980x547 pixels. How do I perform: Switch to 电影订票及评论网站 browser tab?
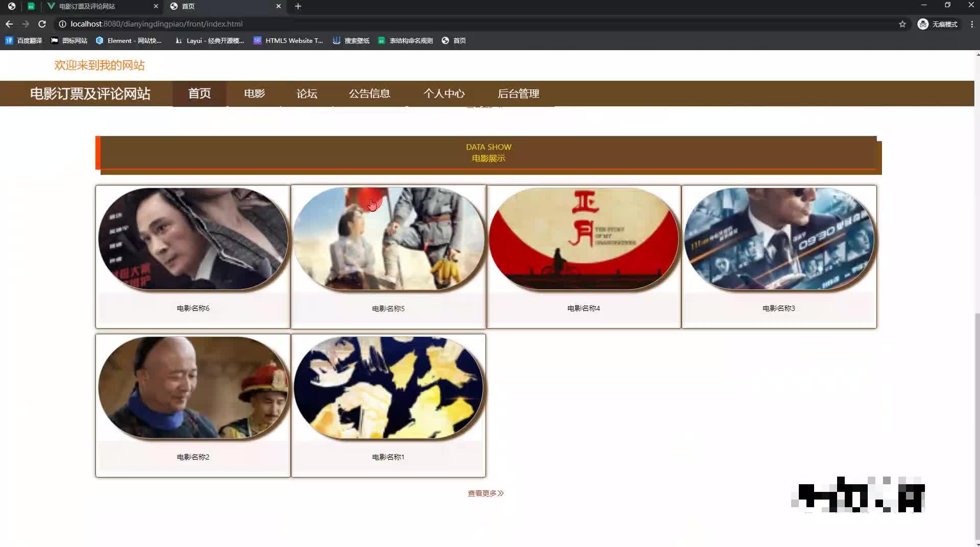(102, 6)
